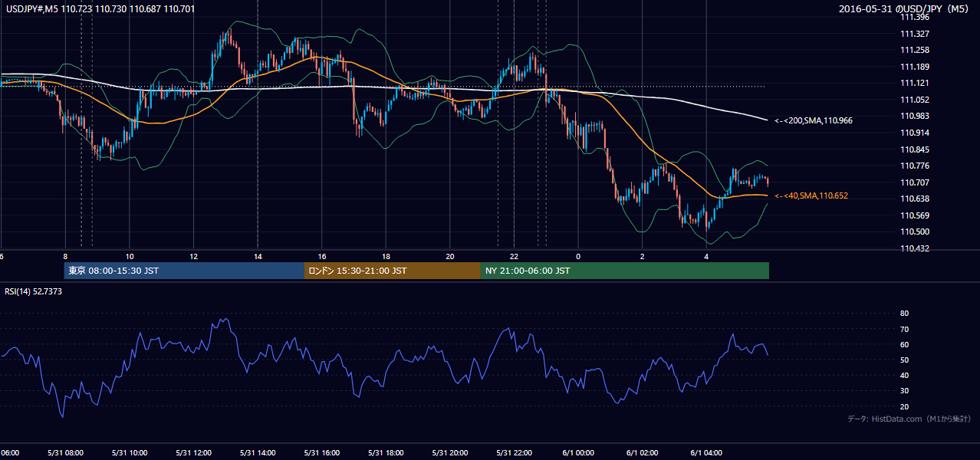Click price axis value 110.776
Screen dimensions: 980x460
click(913, 166)
